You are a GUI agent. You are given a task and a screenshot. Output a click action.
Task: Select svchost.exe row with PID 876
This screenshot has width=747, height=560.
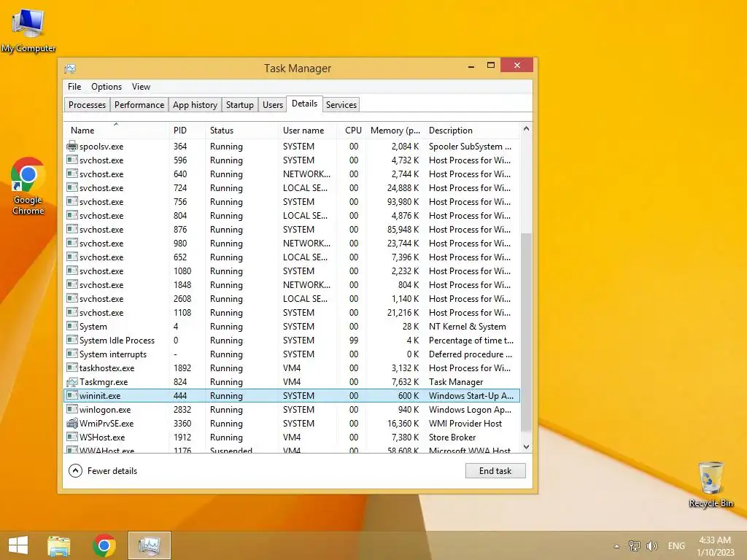point(292,230)
